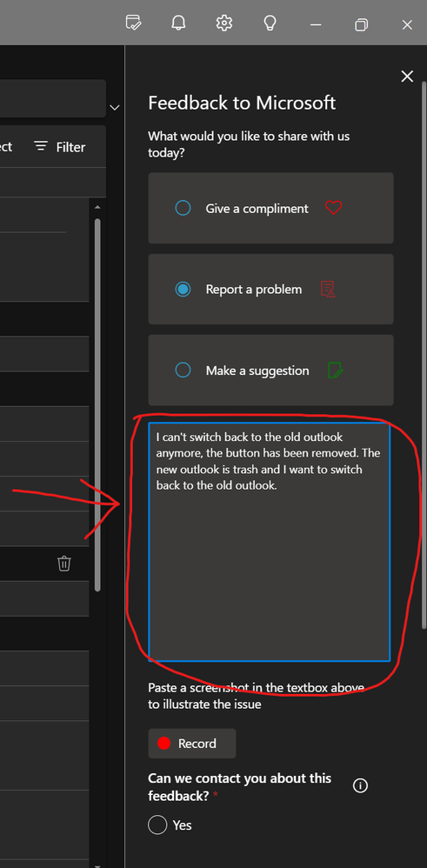
Task: Click the trash delete icon in message list
Action: pyautogui.click(x=64, y=564)
